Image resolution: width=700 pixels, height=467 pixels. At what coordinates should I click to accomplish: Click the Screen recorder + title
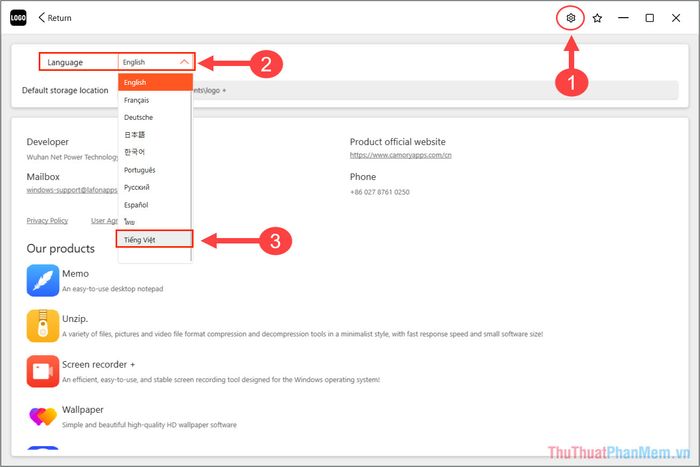click(99, 365)
